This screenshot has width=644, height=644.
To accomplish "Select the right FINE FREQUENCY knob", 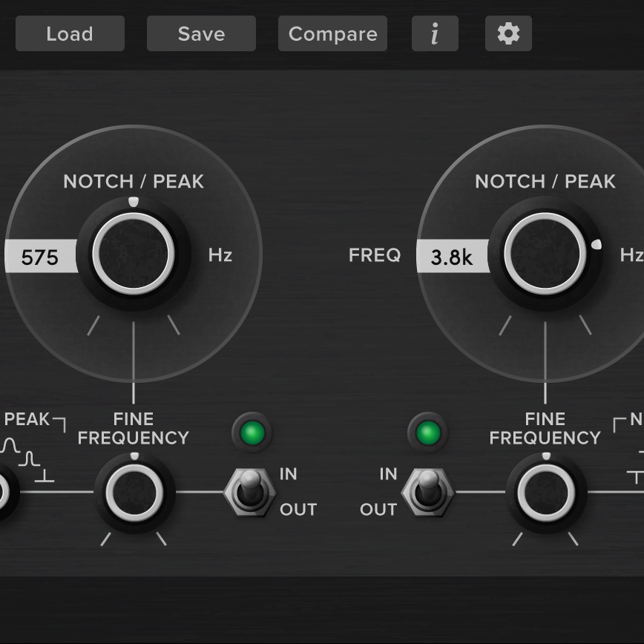I will click(545, 491).
